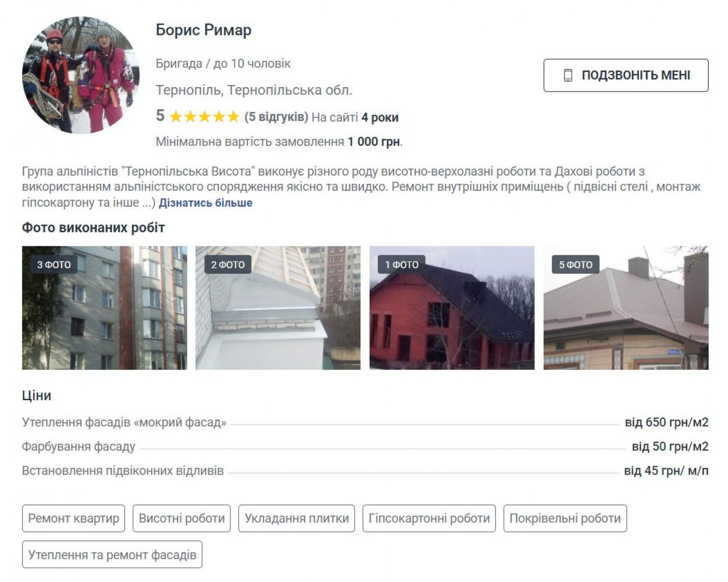Open Борис Римар profile photo
Screen dimensions: 728x582
click(x=81, y=75)
